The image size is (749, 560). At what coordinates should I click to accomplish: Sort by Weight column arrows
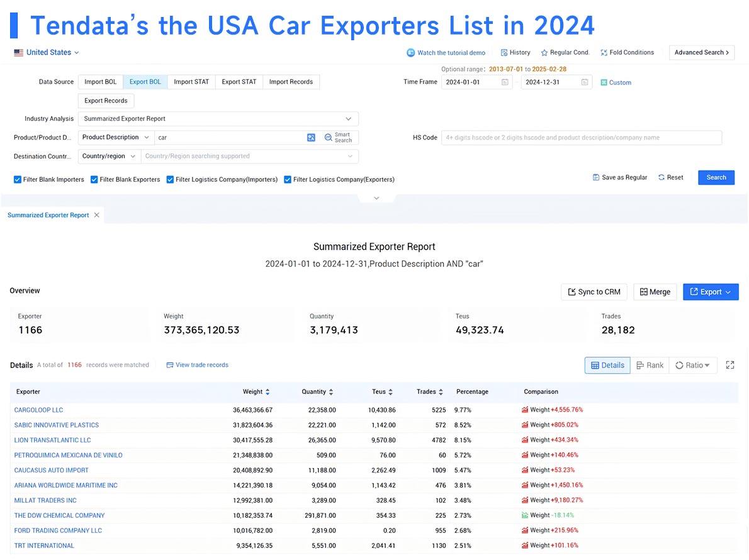tap(267, 392)
